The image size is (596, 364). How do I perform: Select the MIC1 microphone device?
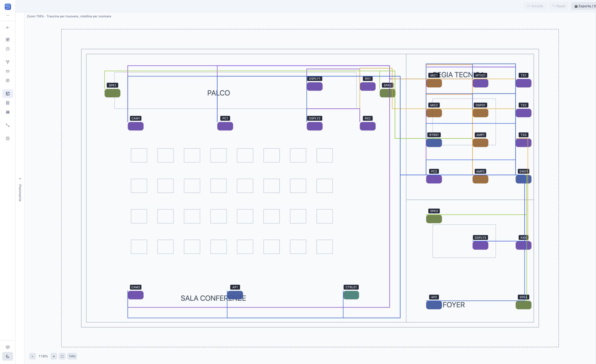tap(434, 83)
